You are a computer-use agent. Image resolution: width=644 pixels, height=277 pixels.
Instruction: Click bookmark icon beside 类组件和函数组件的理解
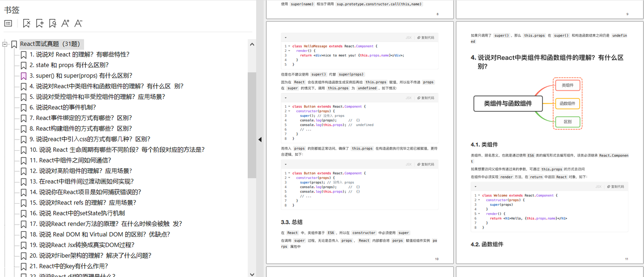click(24, 86)
